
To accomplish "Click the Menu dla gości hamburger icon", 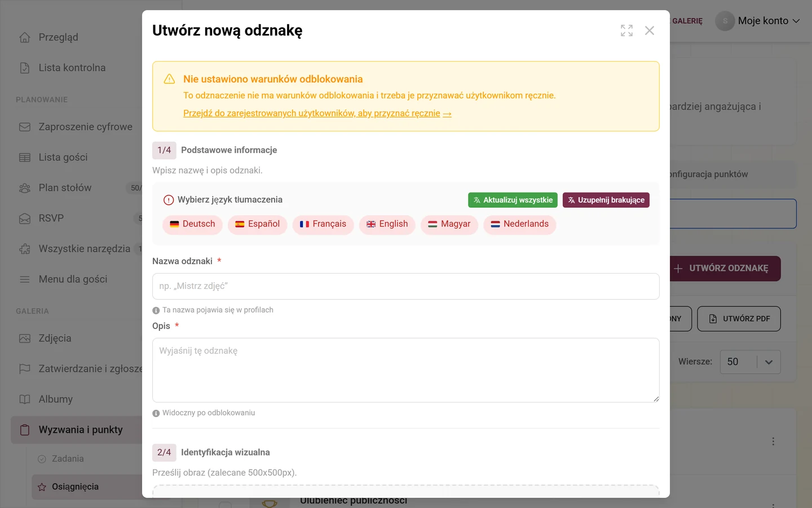I will (x=25, y=279).
